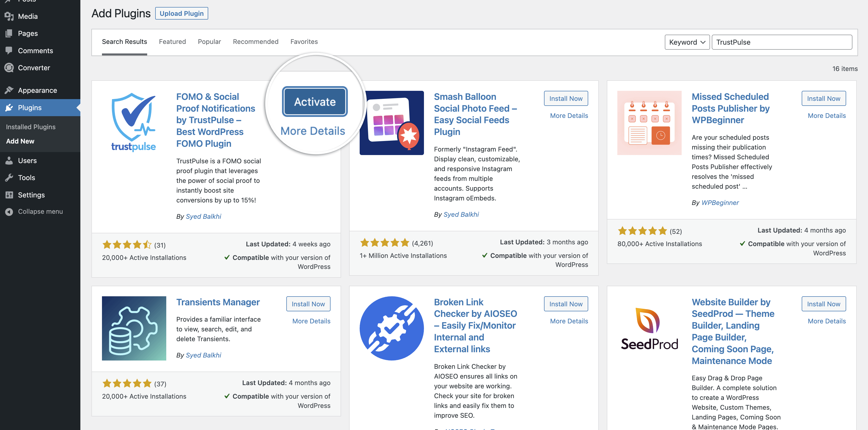Screen dimensions: 868x430
Task: Open More Details for Broken Link Checker
Action: pyautogui.click(x=569, y=321)
